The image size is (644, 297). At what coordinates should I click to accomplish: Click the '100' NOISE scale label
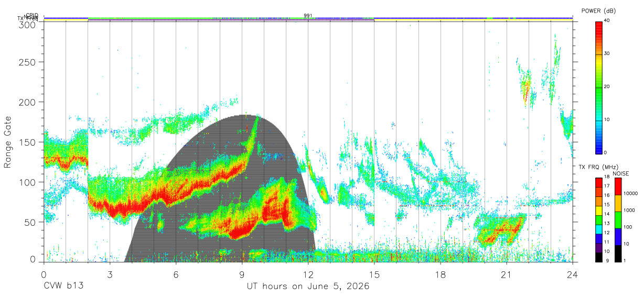pos(628,227)
